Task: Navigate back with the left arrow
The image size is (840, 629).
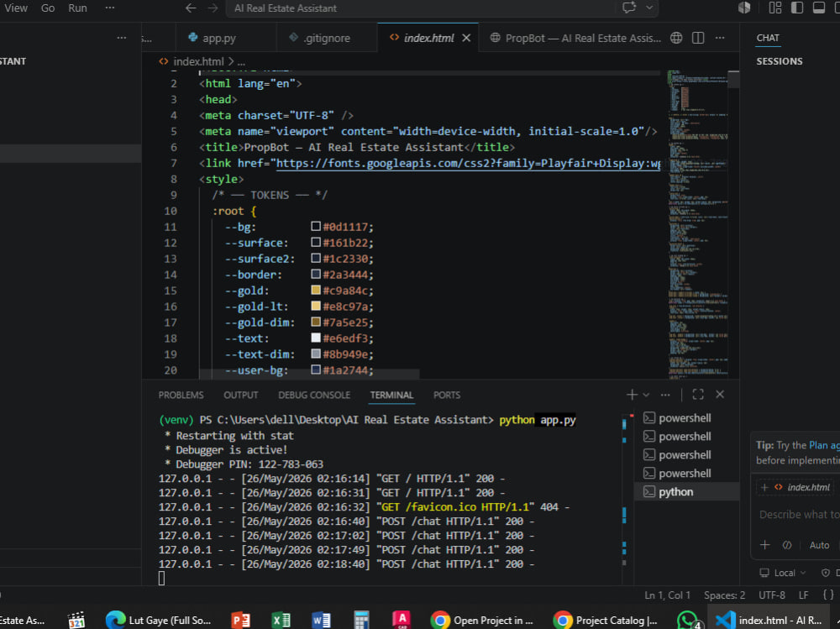Action: [191, 8]
